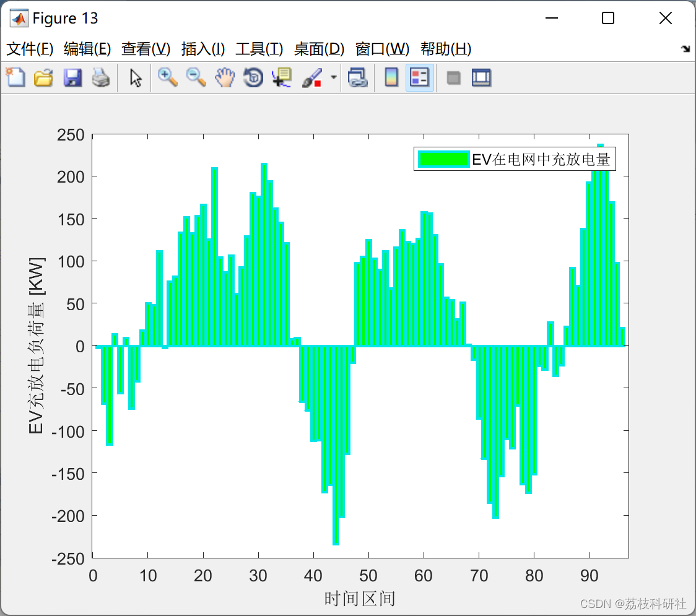Save the figure using the floppy disk icon
This screenshot has width=696, height=616.
[x=72, y=77]
